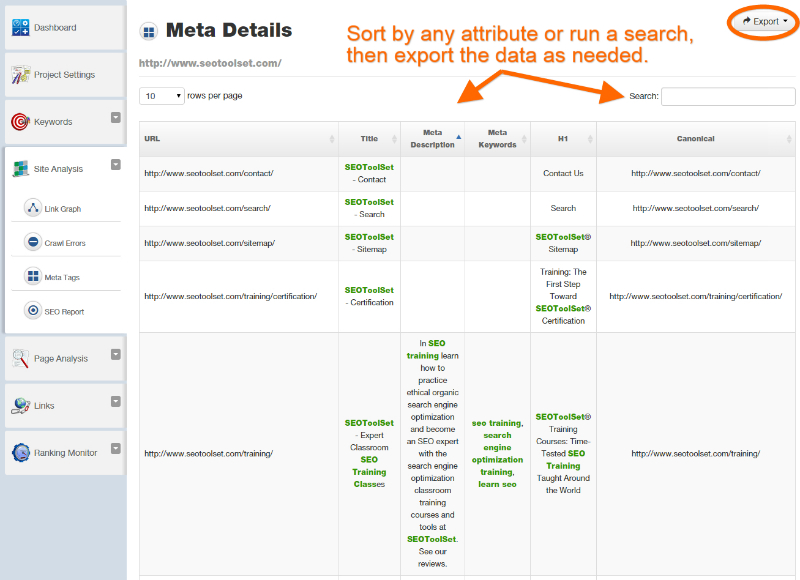The width and height of the screenshot is (800, 580).
Task: Select SEO Report submenu label
Action: click(x=64, y=312)
